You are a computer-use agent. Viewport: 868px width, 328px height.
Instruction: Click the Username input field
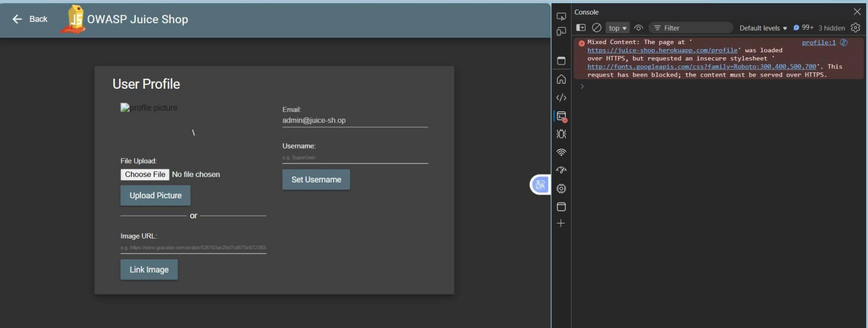point(355,157)
